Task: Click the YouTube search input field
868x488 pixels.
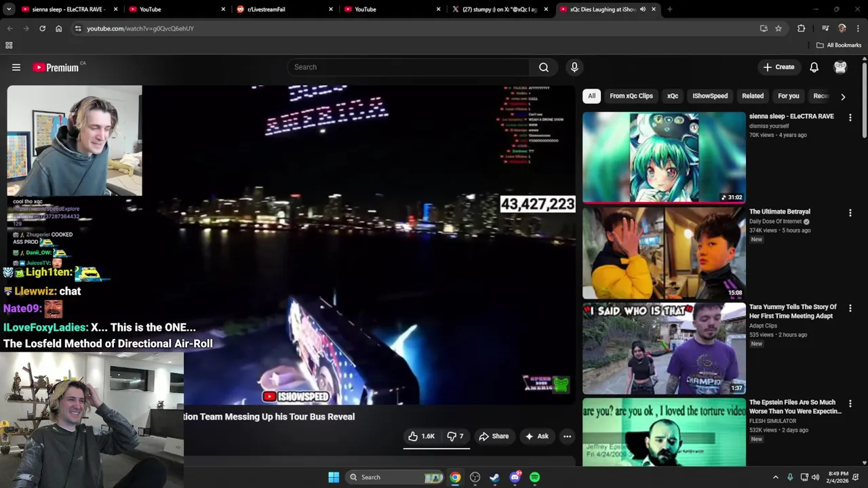Action: click(408, 67)
